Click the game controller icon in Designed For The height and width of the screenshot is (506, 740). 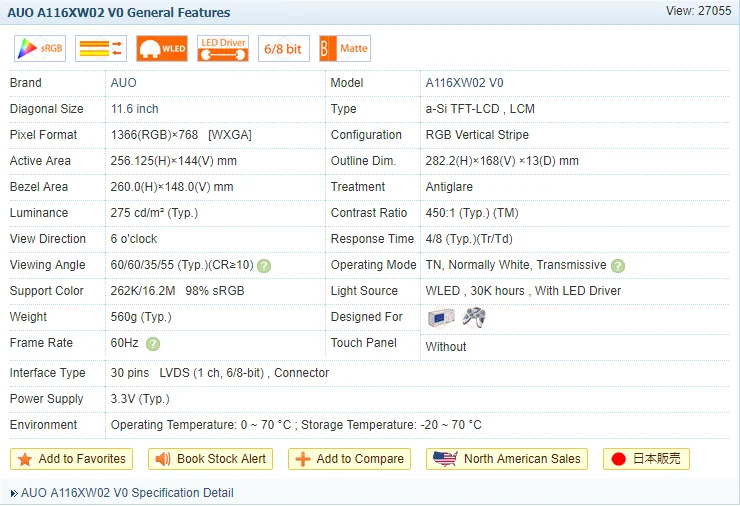click(473, 317)
